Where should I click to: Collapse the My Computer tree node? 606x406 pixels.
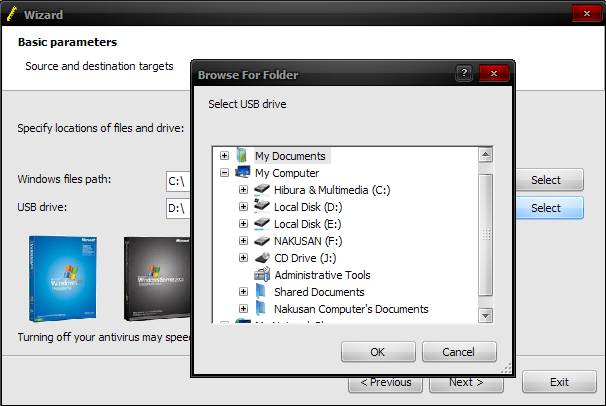224,173
